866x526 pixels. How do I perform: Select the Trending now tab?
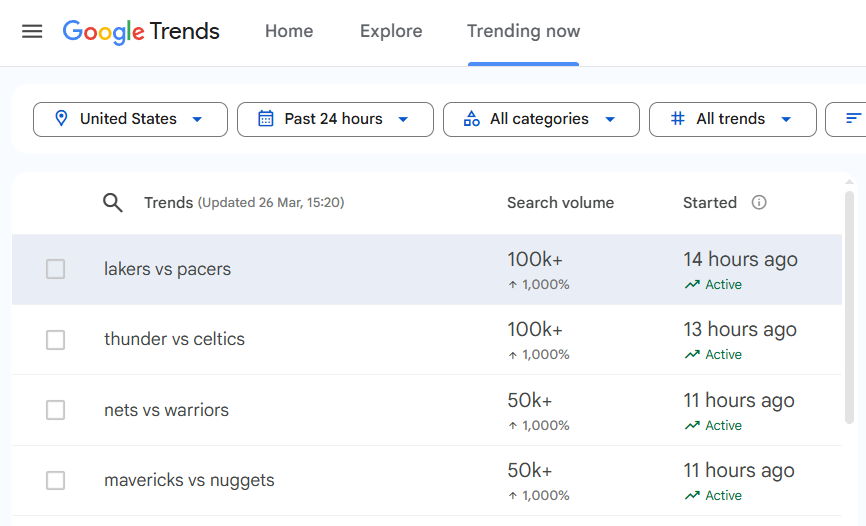524,31
